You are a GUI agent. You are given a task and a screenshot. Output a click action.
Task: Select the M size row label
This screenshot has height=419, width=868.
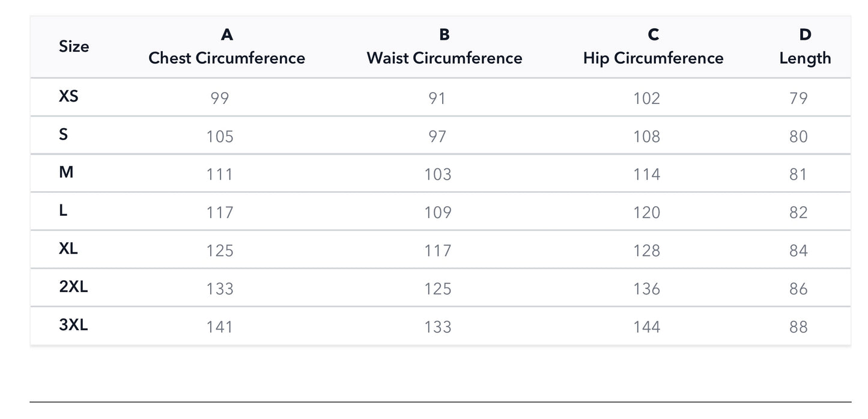pos(66,173)
